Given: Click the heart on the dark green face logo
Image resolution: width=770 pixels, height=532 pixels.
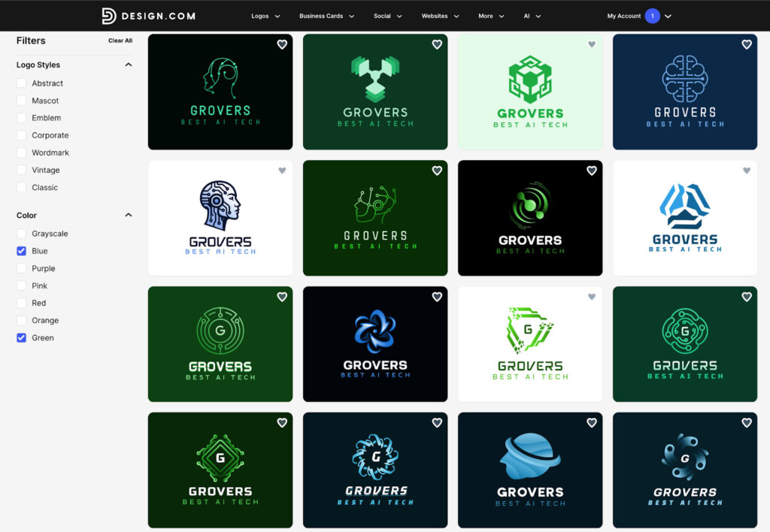Looking at the screenshot, I should pyautogui.click(x=437, y=171).
